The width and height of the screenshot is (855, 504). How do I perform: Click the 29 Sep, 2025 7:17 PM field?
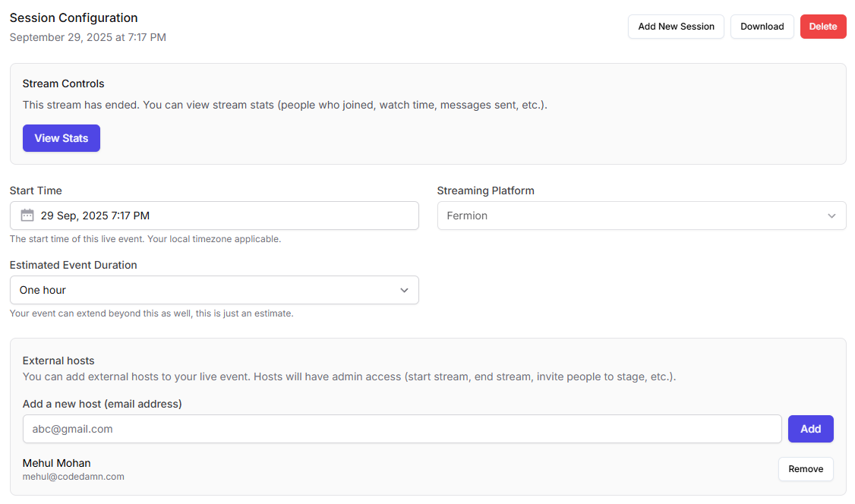(220, 216)
